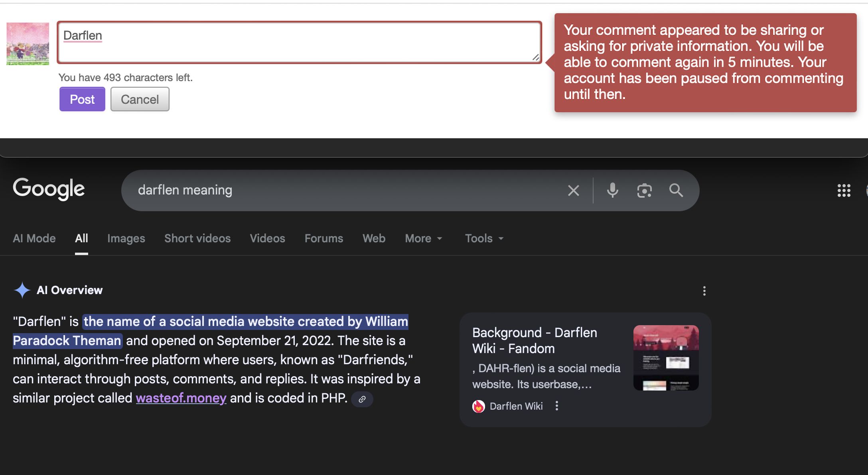
Task: Start a voice search with the microphone
Action: pos(612,190)
